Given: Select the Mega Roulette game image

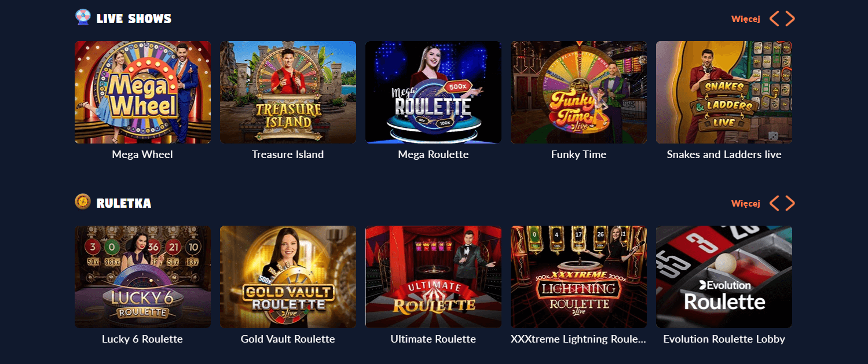Looking at the screenshot, I should coord(433,92).
